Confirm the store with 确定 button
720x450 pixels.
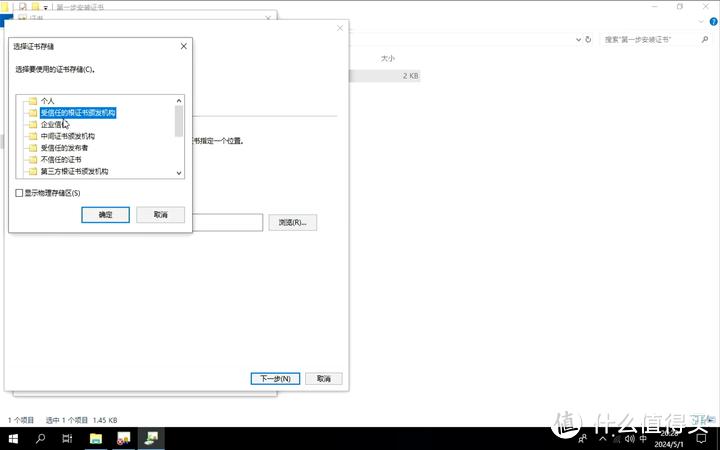[105, 215]
